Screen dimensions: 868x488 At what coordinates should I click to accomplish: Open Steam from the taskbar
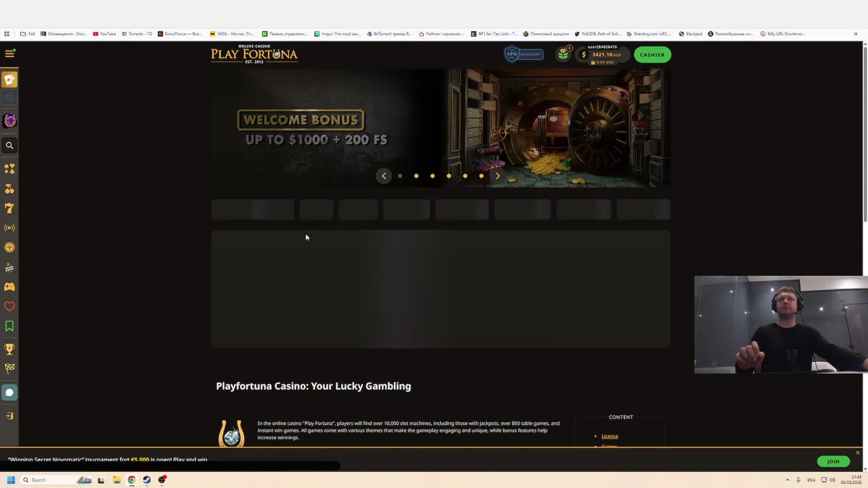click(x=146, y=480)
